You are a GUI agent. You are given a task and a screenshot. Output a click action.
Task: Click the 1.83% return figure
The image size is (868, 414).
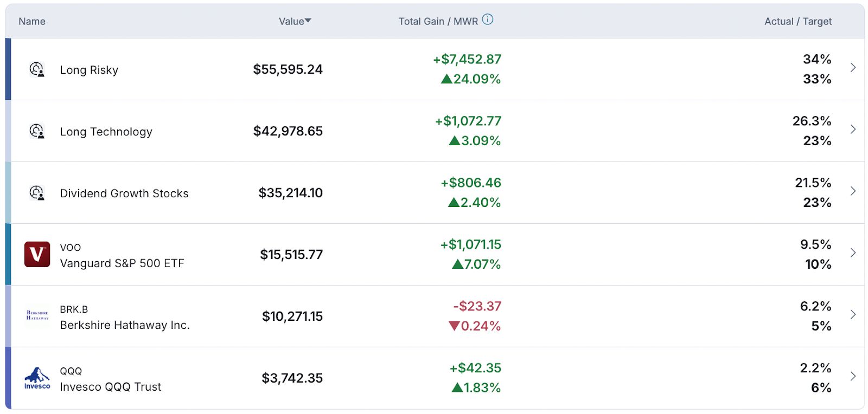click(476, 388)
